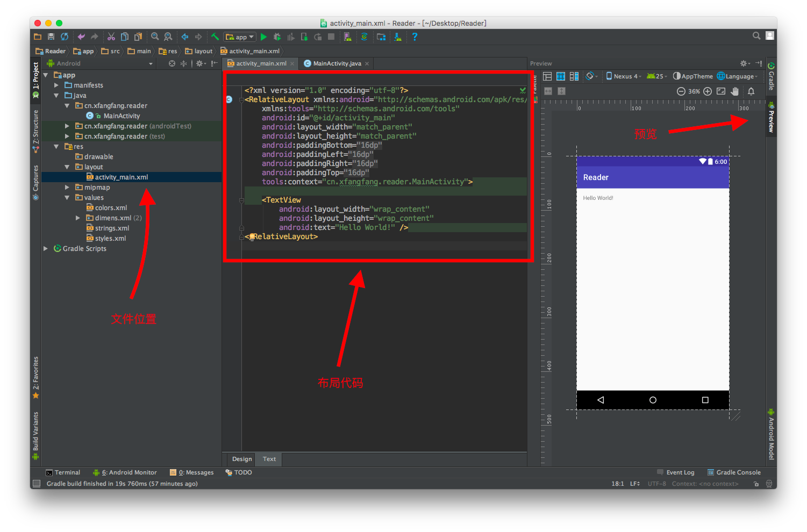Click the Make Project hammer icon
This screenshot has width=807, height=532.
[215, 37]
